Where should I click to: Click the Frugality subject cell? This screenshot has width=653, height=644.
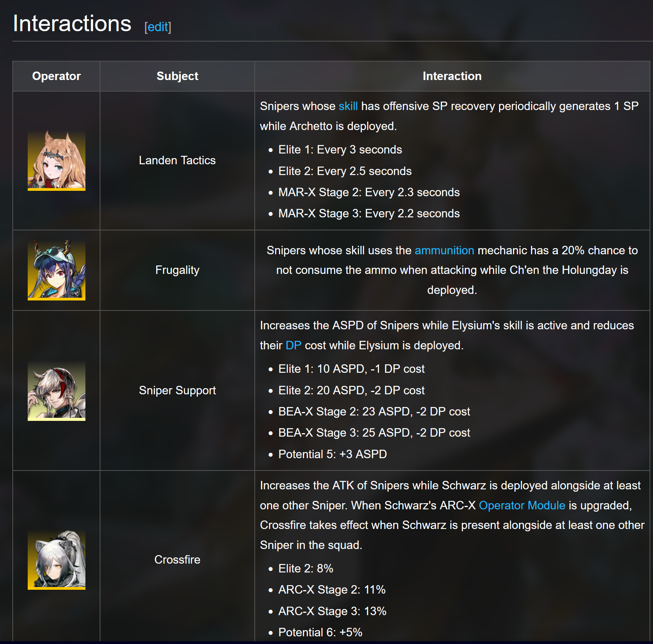tap(177, 270)
